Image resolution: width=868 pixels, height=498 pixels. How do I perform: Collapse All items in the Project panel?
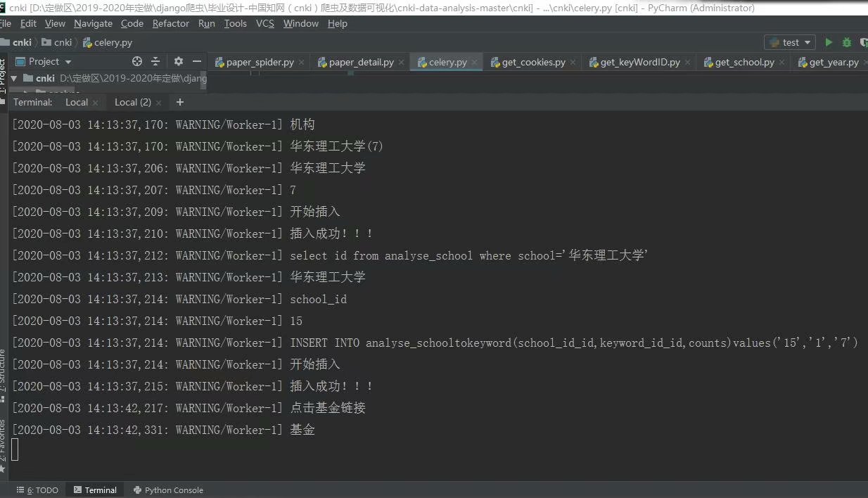155,62
